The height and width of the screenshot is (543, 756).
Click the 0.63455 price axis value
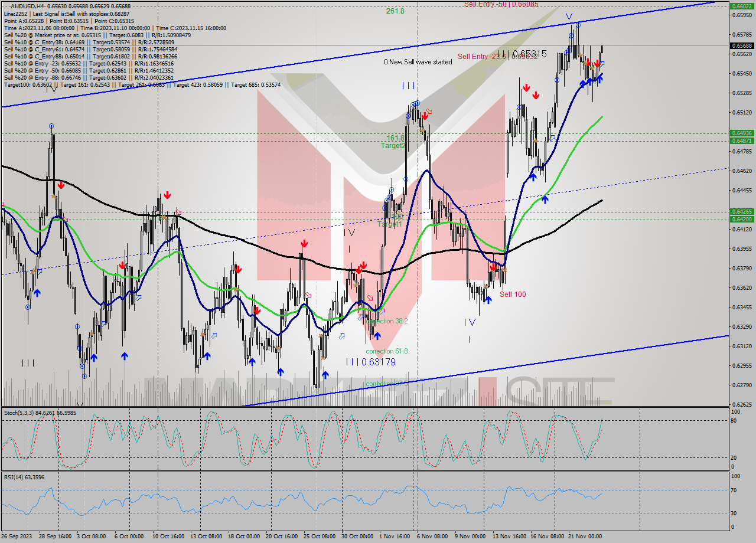coord(742,308)
